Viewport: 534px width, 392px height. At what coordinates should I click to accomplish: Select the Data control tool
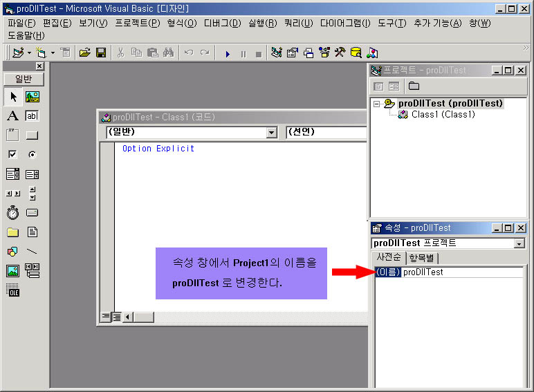click(x=33, y=271)
